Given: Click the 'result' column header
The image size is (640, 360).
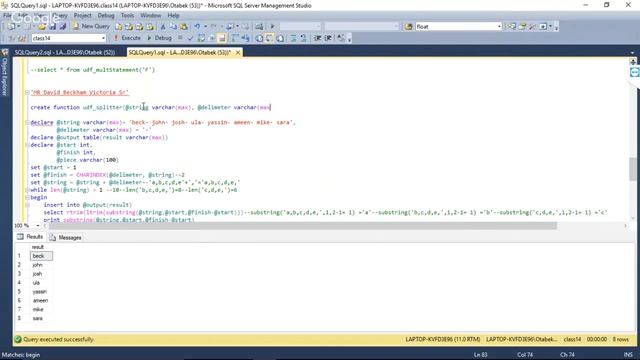Looking at the screenshot, I should click(41, 247).
